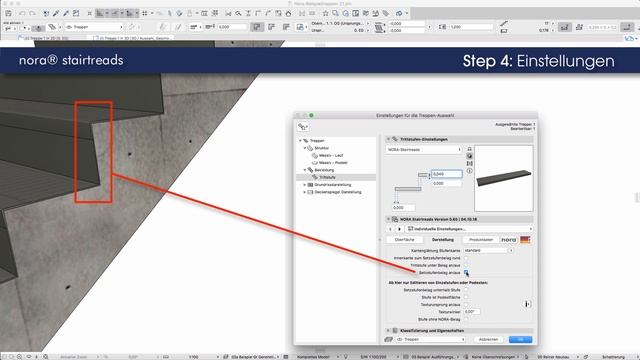
Task: Select Massiv - Lauf tree item
Action: point(331,156)
